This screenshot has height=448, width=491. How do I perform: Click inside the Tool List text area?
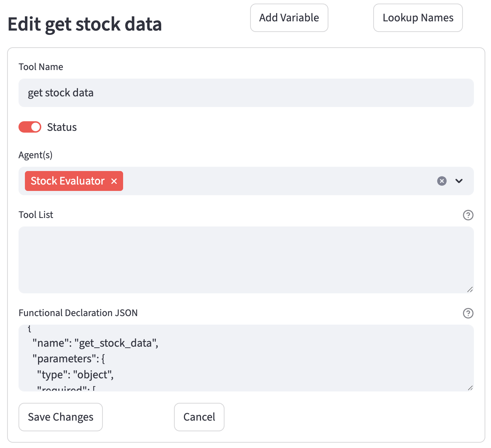coord(246,260)
